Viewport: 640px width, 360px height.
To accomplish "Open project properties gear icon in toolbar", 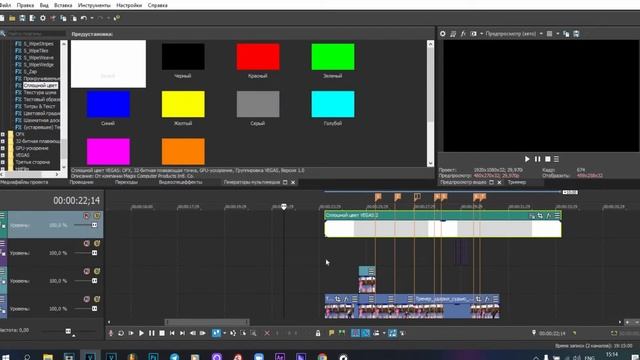I will tap(43, 18).
